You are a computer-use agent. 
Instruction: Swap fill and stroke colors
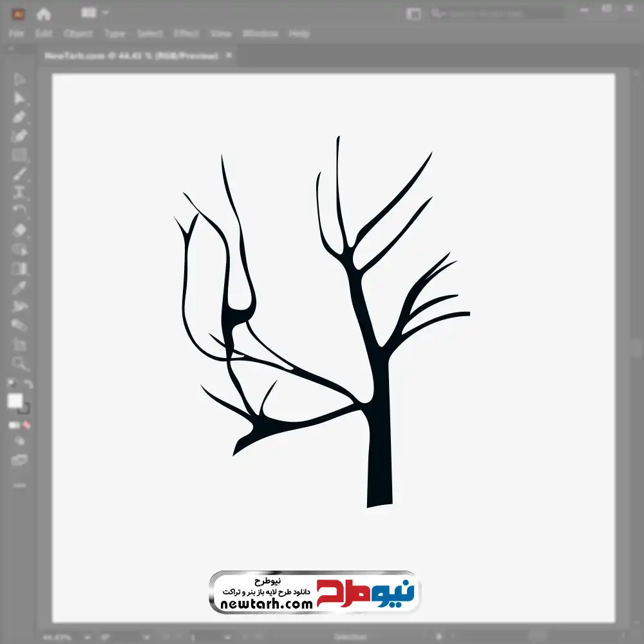28,384
